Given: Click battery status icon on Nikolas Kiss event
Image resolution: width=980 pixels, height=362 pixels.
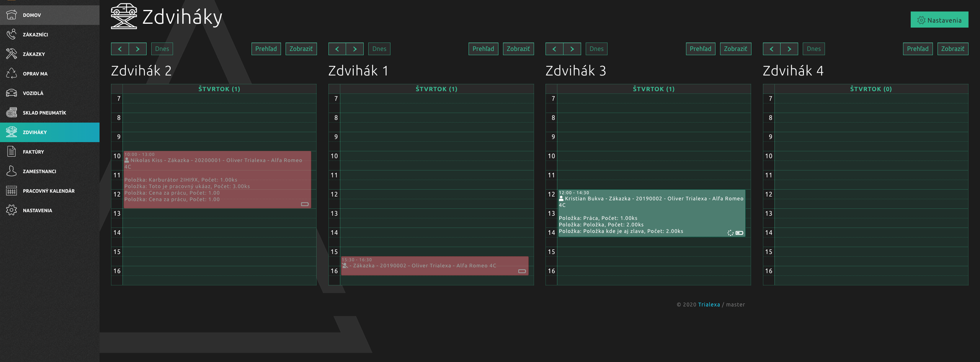Looking at the screenshot, I should pos(305,204).
